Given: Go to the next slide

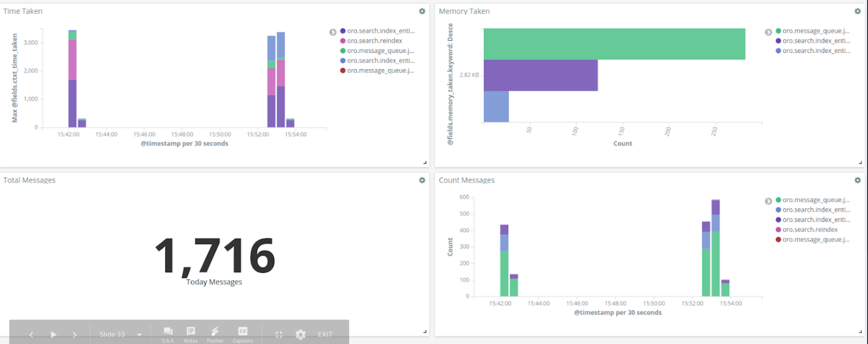Looking at the screenshot, I should (x=75, y=335).
